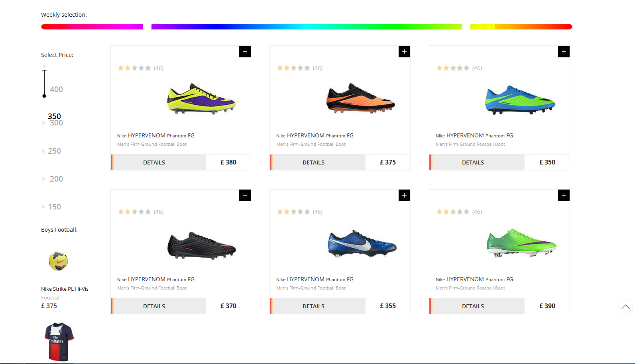The width and height of the screenshot is (635, 364).
Task: Click the scroll-to-top arrow icon
Action: tap(625, 307)
